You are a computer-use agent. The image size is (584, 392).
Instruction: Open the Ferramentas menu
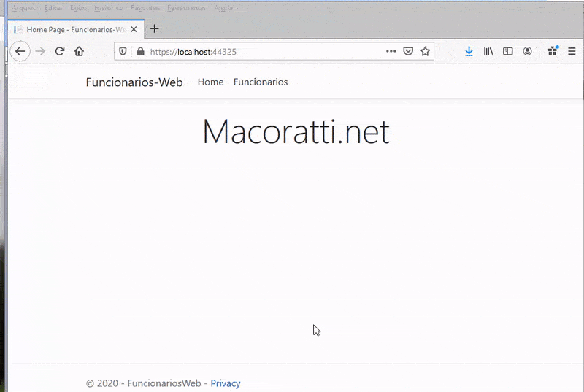(187, 8)
